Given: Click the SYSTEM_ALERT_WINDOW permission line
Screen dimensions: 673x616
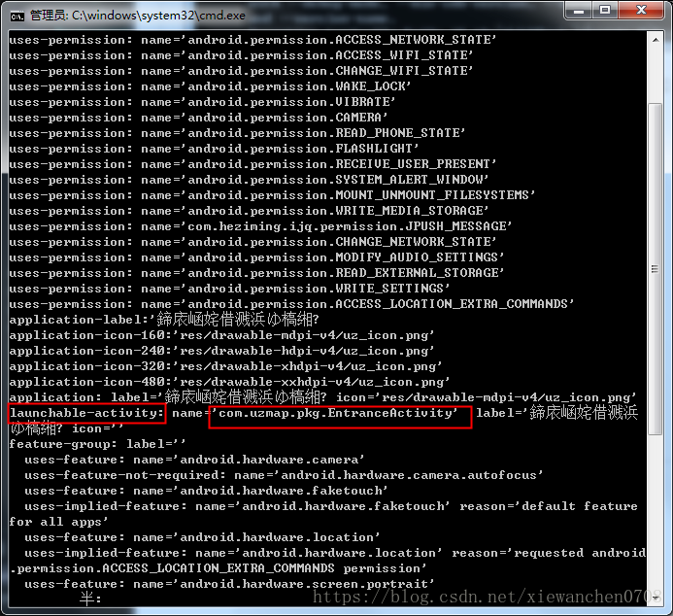Looking at the screenshot, I should 249,180.
